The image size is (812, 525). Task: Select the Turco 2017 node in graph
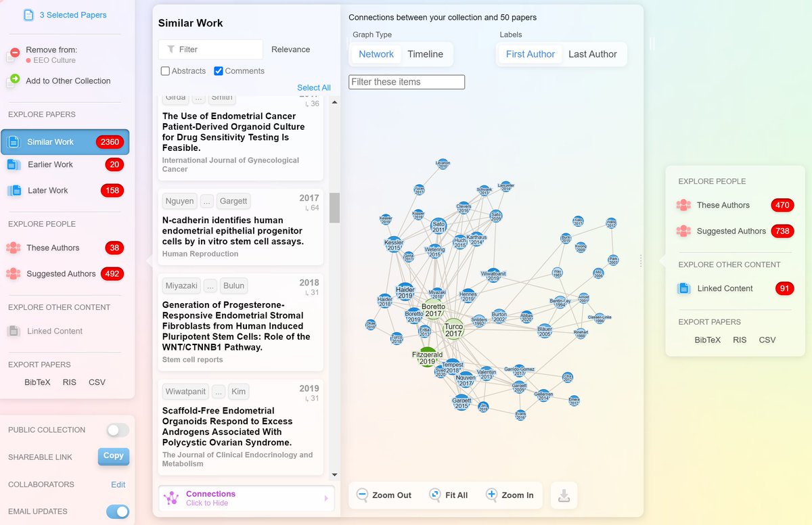(453, 329)
